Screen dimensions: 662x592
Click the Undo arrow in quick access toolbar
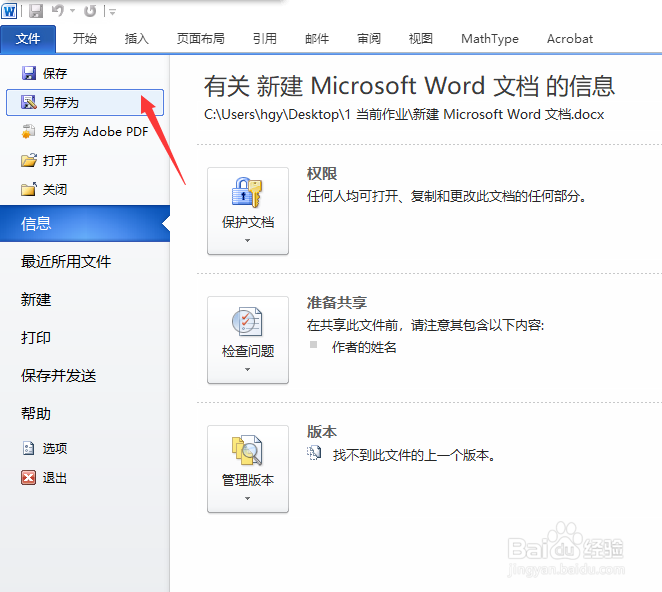point(57,11)
